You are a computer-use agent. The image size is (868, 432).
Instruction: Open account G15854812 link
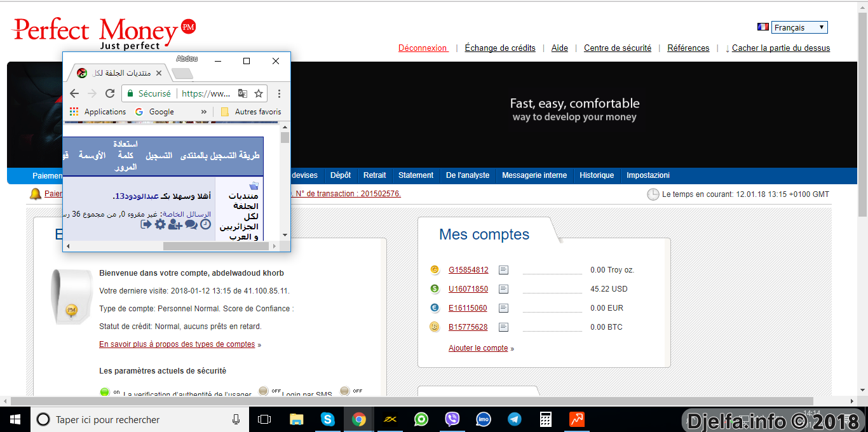(x=468, y=270)
